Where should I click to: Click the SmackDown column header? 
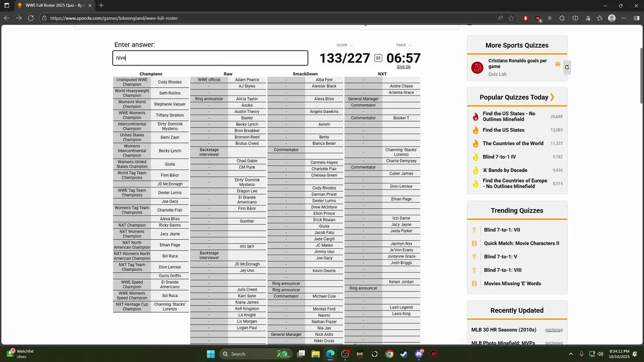(305, 74)
